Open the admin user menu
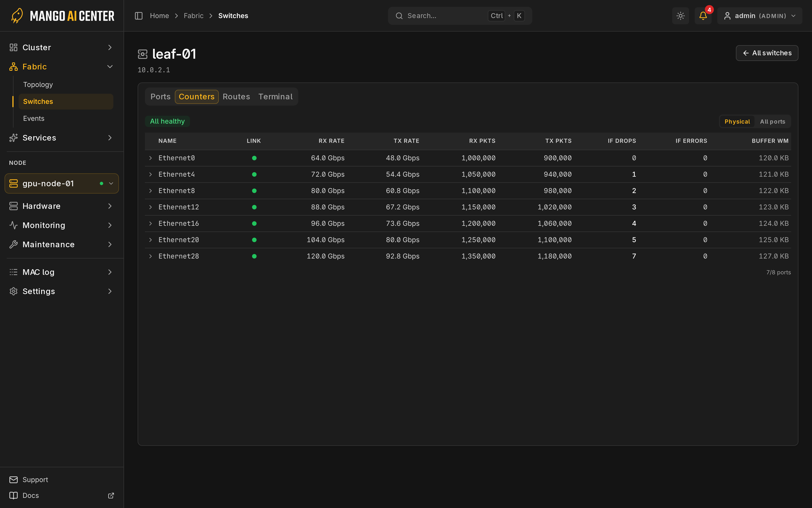The width and height of the screenshot is (812, 508). point(760,16)
